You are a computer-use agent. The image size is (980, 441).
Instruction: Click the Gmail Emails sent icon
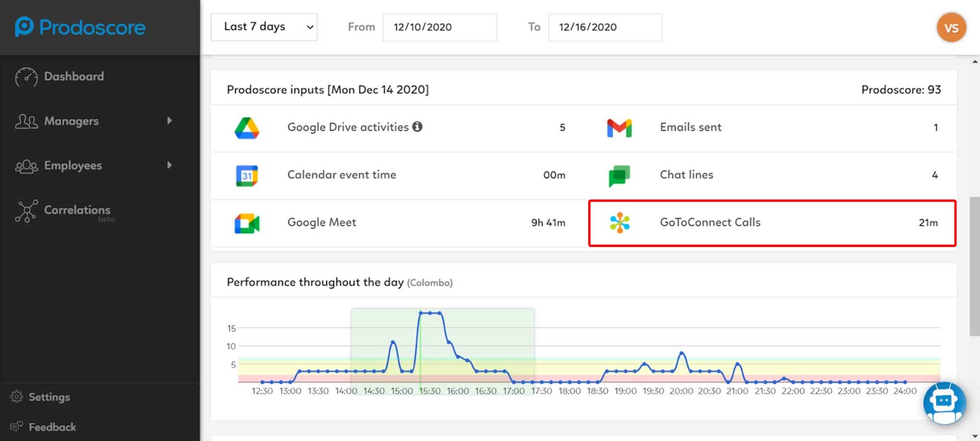tap(619, 128)
